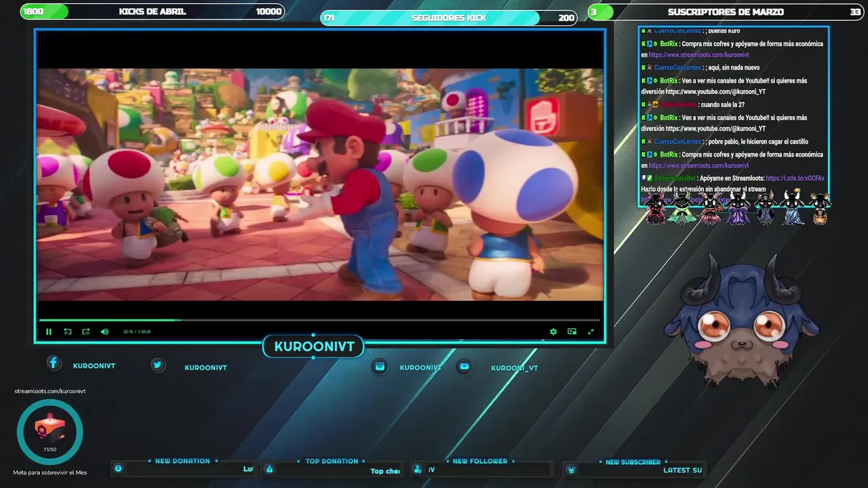Click the green-dressed horned sprite under chat
The height and width of the screenshot is (488, 868).
pyautogui.click(x=682, y=208)
